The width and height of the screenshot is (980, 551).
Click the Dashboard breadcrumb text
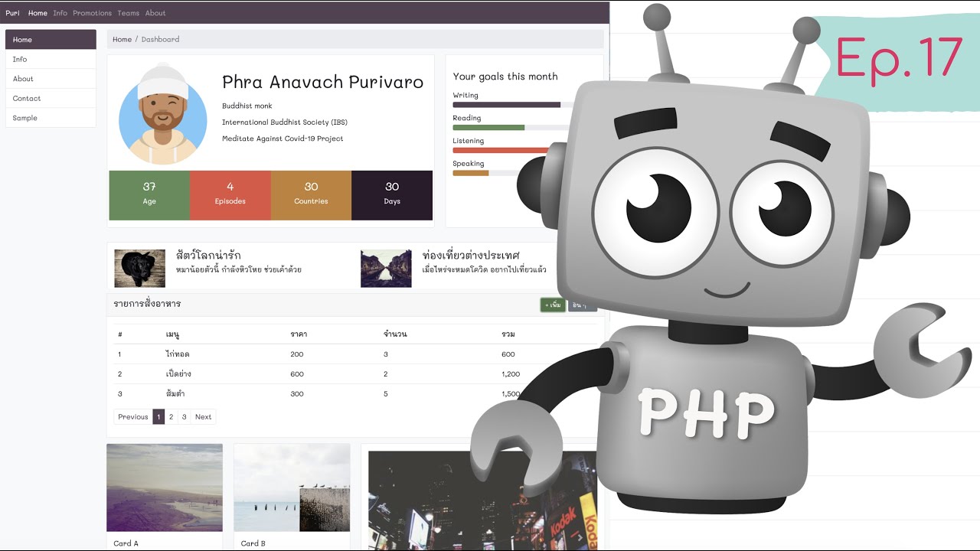[x=160, y=39]
